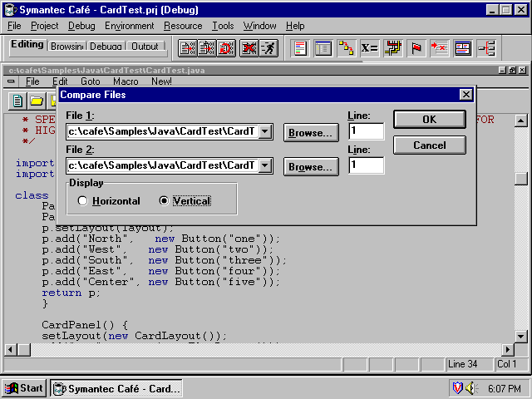The image size is (532, 399).
Task: Click the Symantec Café title bar icon
Action: [11, 10]
